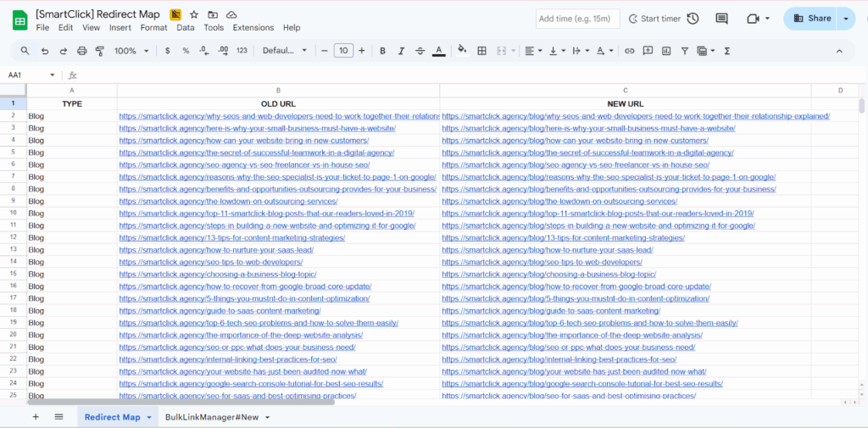This screenshot has width=868, height=428.
Task: Create a filter
Action: pyautogui.click(x=685, y=51)
